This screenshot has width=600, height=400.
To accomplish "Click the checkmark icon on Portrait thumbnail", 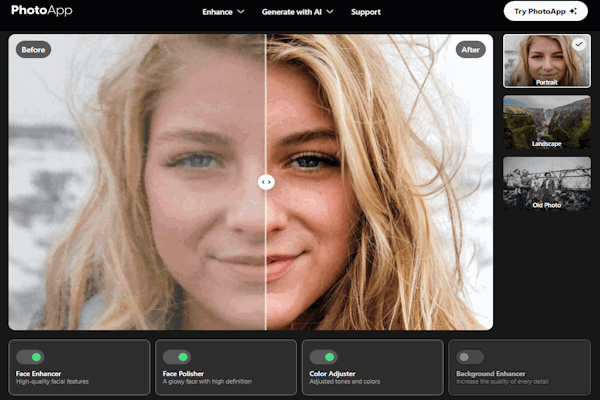I will pos(579,45).
